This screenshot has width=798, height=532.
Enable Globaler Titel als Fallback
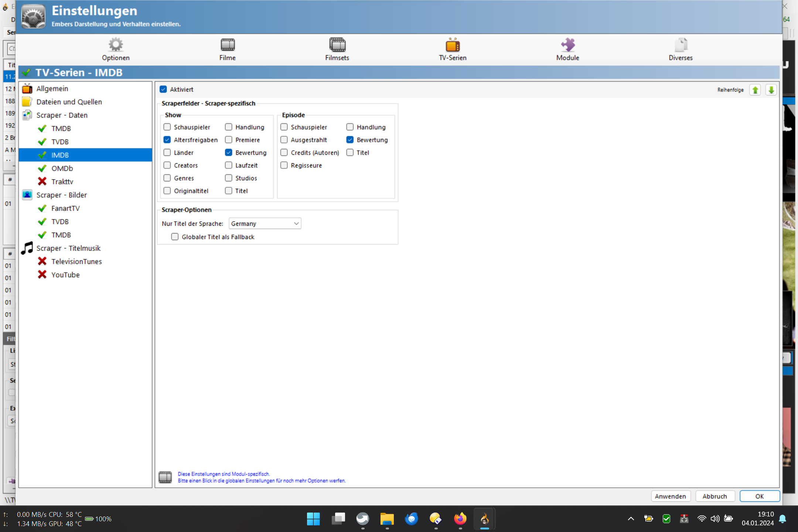pyautogui.click(x=175, y=237)
